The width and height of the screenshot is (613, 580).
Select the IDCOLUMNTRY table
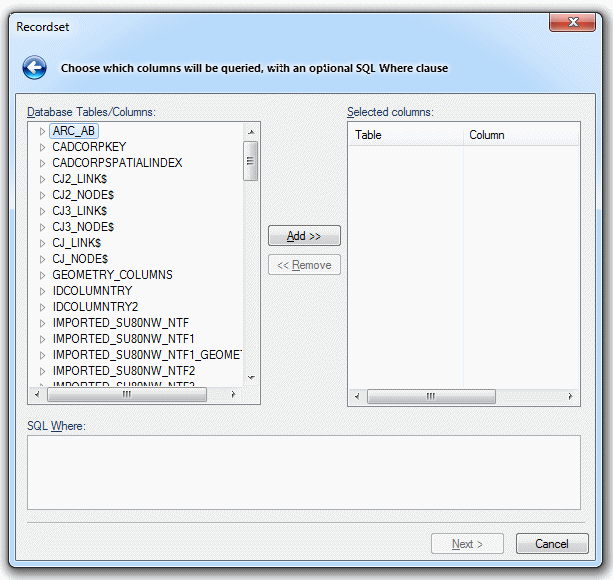(x=92, y=291)
